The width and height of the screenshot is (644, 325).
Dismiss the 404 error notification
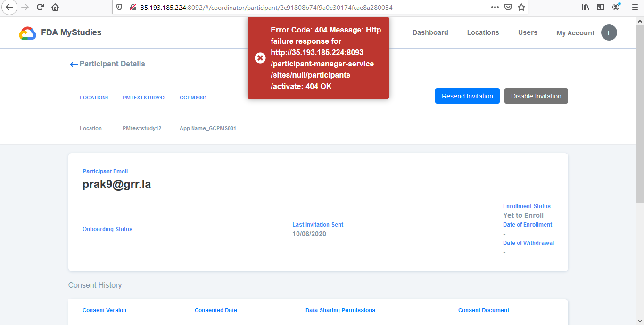click(260, 57)
